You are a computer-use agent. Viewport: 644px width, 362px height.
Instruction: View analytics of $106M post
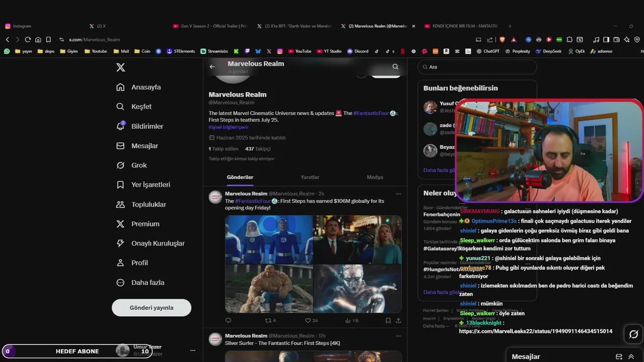click(352, 320)
